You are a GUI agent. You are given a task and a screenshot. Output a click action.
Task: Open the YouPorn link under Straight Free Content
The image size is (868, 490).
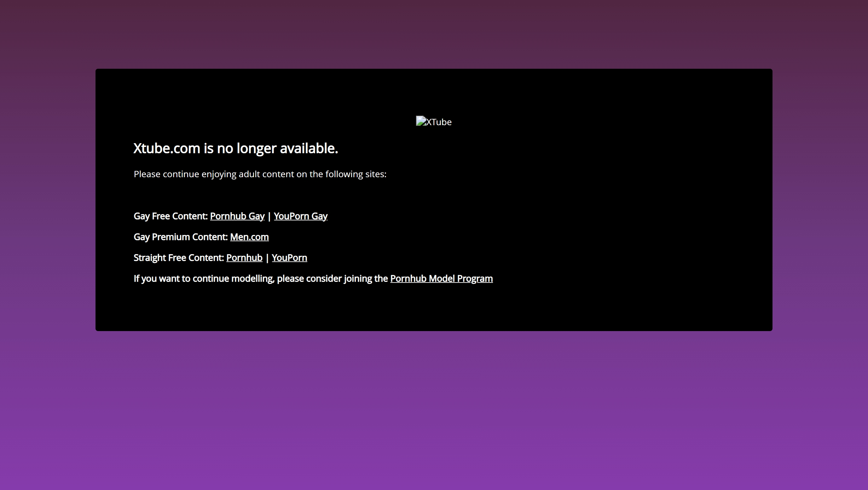coord(289,258)
